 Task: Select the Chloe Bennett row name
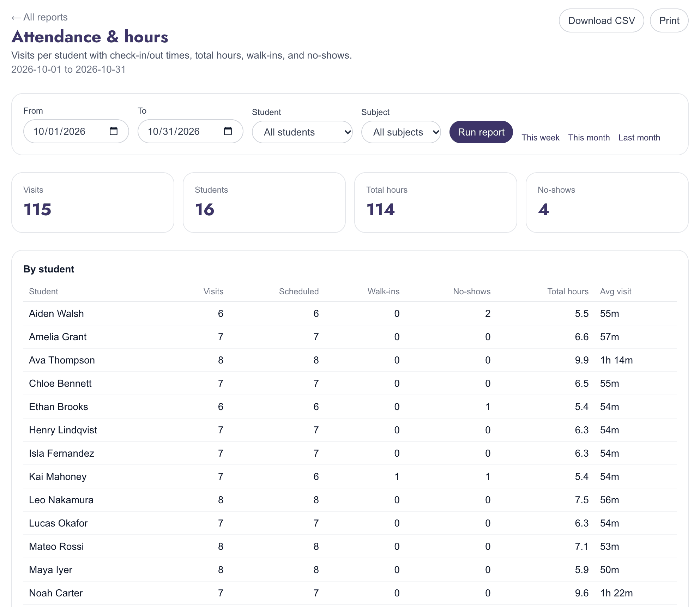[60, 384]
